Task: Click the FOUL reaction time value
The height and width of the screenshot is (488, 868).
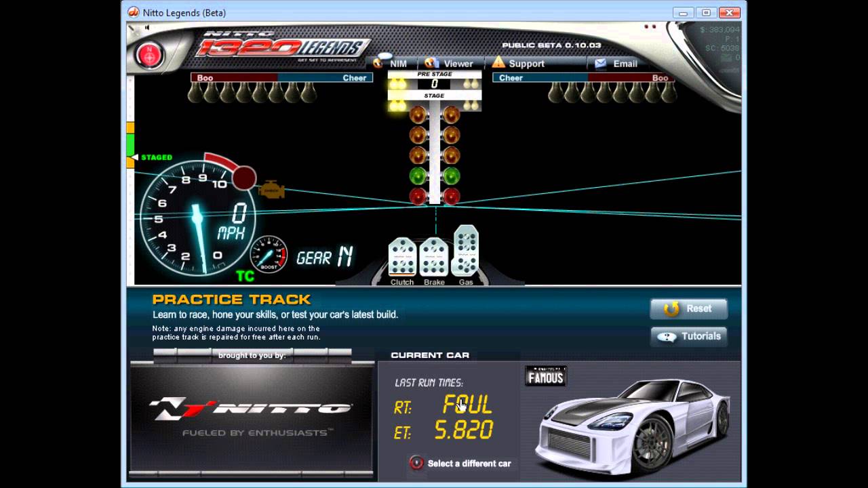Action: point(467,405)
